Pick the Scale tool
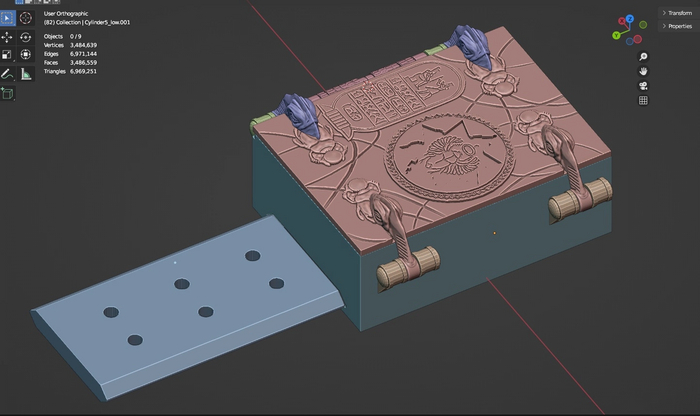 click(x=7, y=54)
